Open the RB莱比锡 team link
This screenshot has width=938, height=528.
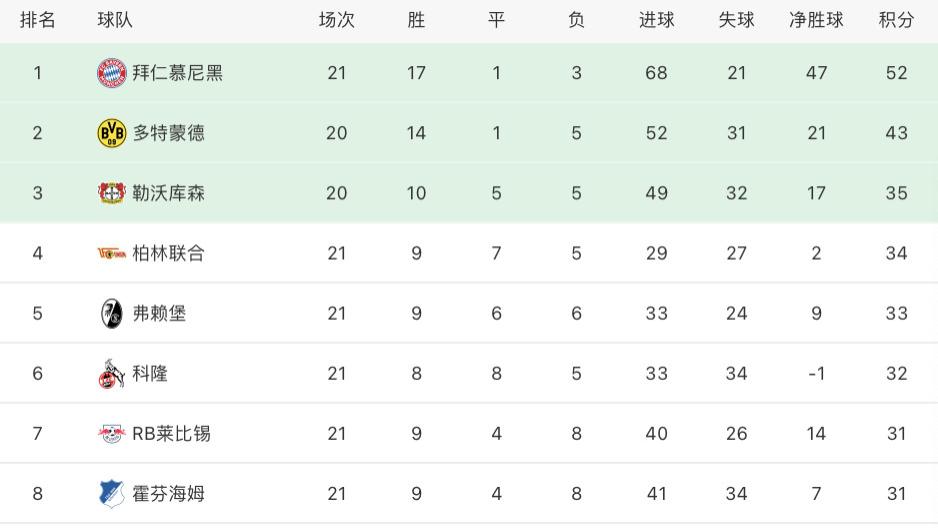tap(172, 434)
